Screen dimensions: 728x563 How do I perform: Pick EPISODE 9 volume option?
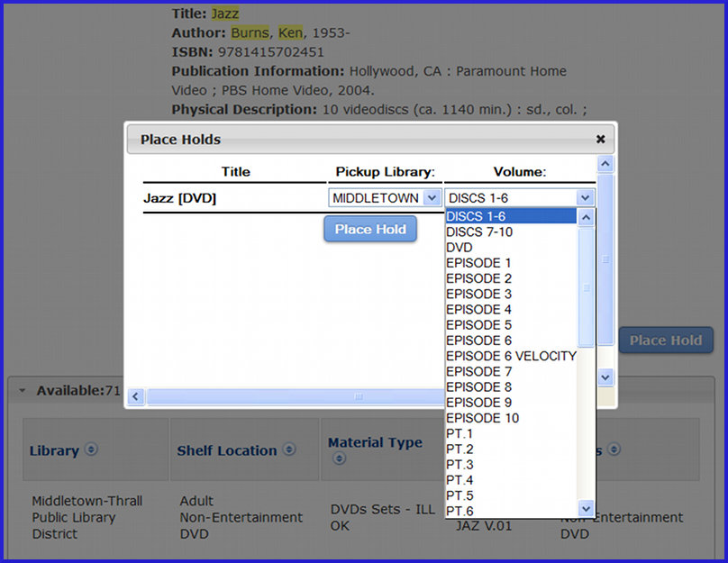[x=511, y=403]
